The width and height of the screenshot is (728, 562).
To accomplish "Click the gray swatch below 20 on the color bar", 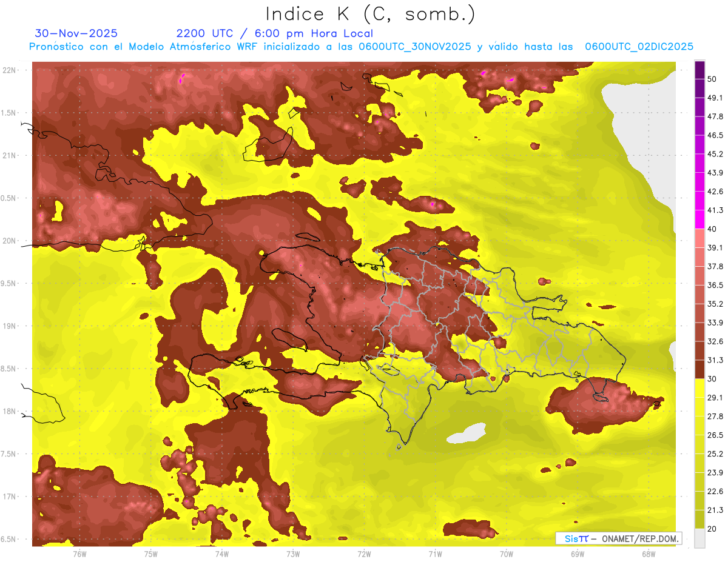I will 699,538.
